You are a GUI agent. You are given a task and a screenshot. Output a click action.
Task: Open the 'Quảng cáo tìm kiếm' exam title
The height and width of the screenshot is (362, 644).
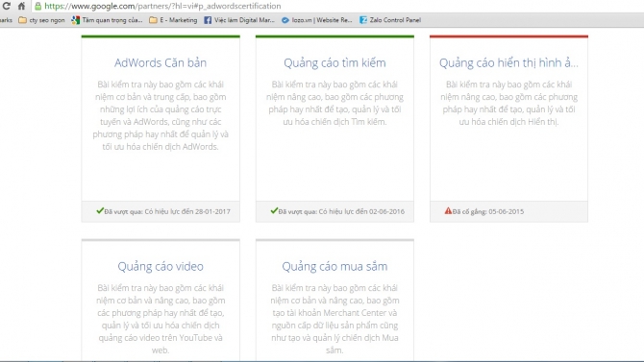[334, 62]
